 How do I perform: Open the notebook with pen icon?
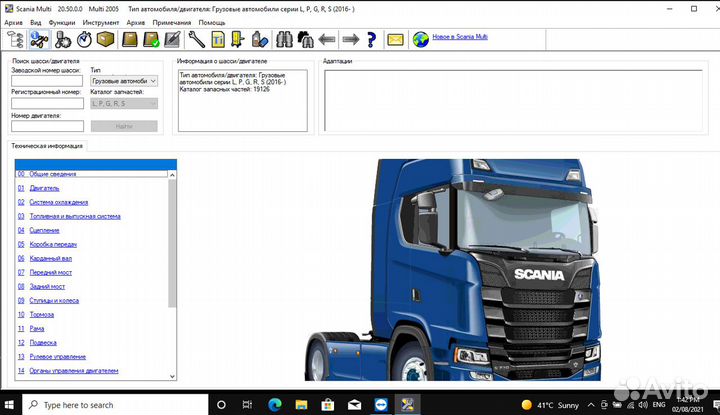[172, 40]
